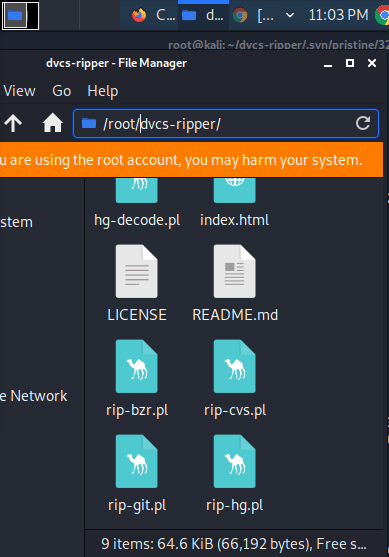
Task: Select the rip-hg.pl Perl script icon
Action: pos(234,461)
